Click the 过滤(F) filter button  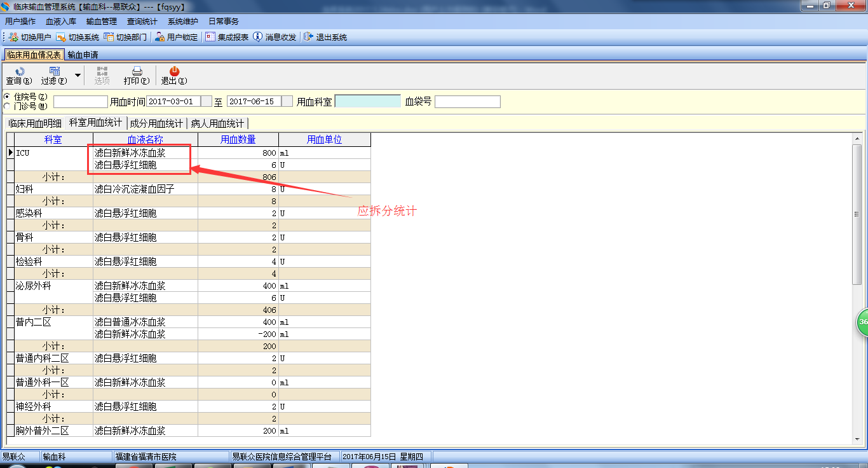pos(54,76)
